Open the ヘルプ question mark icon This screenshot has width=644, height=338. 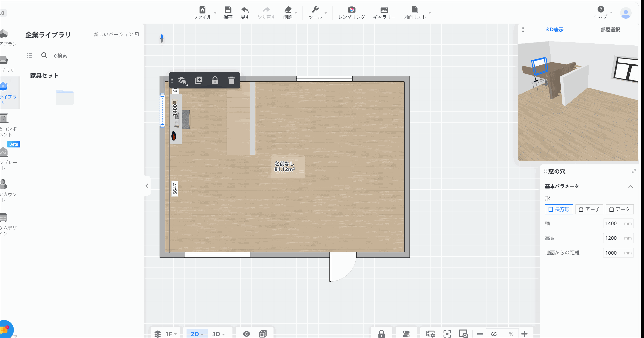pos(601,9)
